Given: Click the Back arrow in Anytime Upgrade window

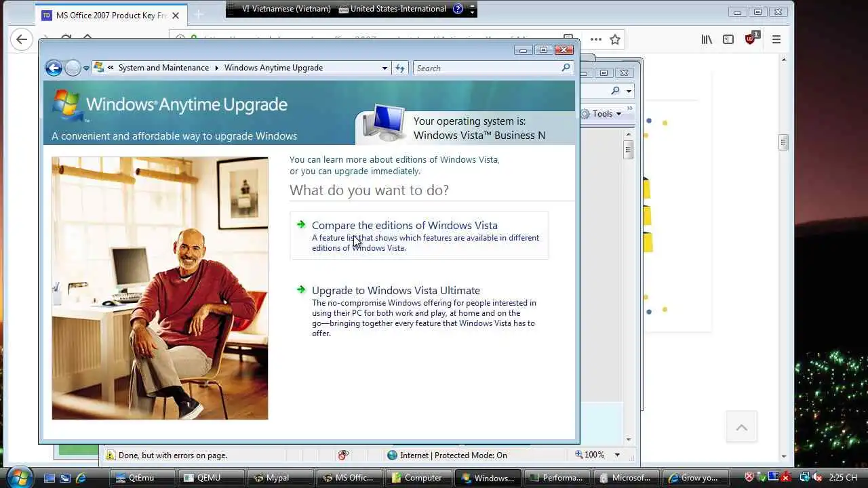Looking at the screenshot, I should click(x=54, y=68).
